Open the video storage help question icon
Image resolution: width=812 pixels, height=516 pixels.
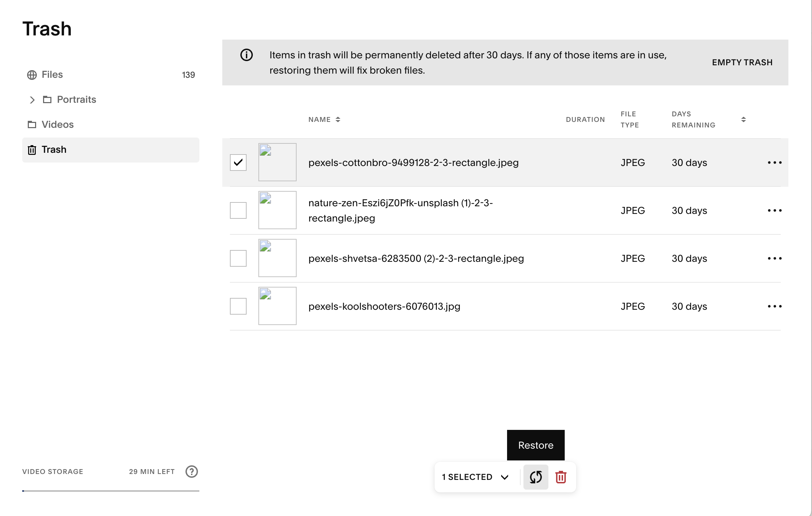click(192, 472)
